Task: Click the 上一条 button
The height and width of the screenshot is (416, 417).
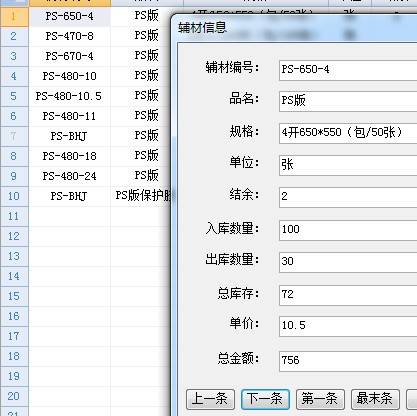Action: [x=210, y=399]
